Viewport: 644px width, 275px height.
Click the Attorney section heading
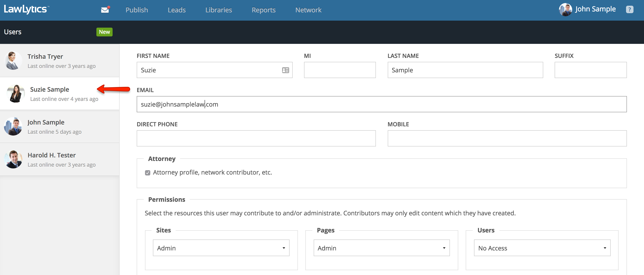[x=162, y=159]
